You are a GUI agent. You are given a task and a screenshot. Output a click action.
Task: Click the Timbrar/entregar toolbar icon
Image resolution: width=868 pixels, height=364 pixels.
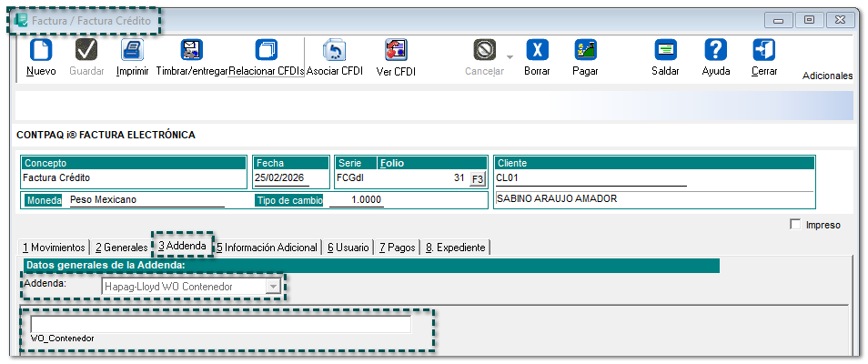pyautogui.click(x=191, y=50)
